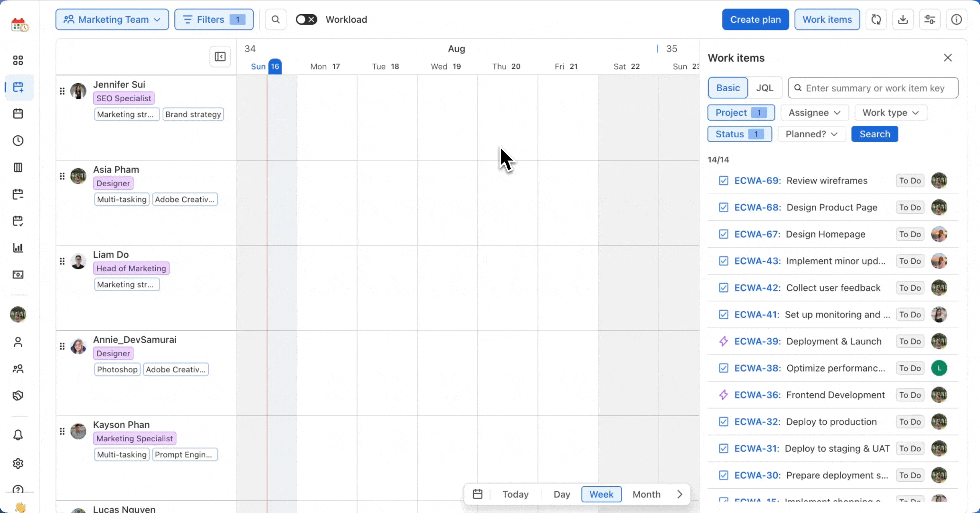This screenshot has width=980, height=513.
Task: Open the resource planning calendar-plus icon
Action: pyautogui.click(x=18, y=87)
